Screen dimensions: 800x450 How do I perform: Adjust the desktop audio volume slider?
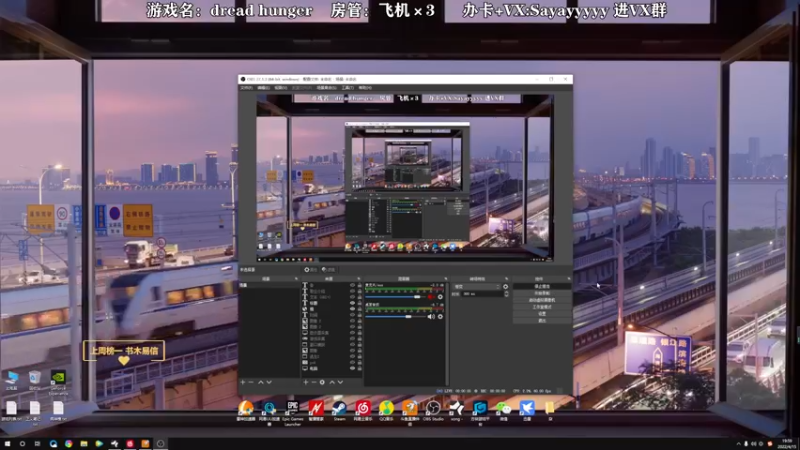(396, 317)
